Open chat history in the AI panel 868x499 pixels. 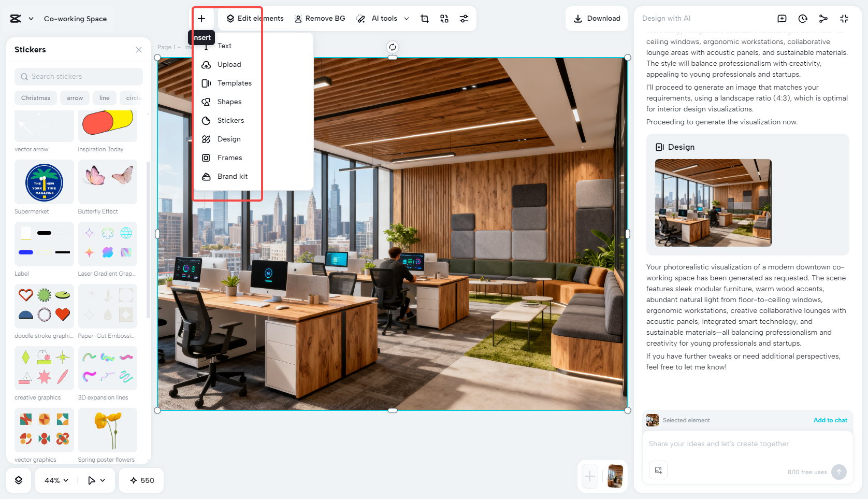(802, 18)
